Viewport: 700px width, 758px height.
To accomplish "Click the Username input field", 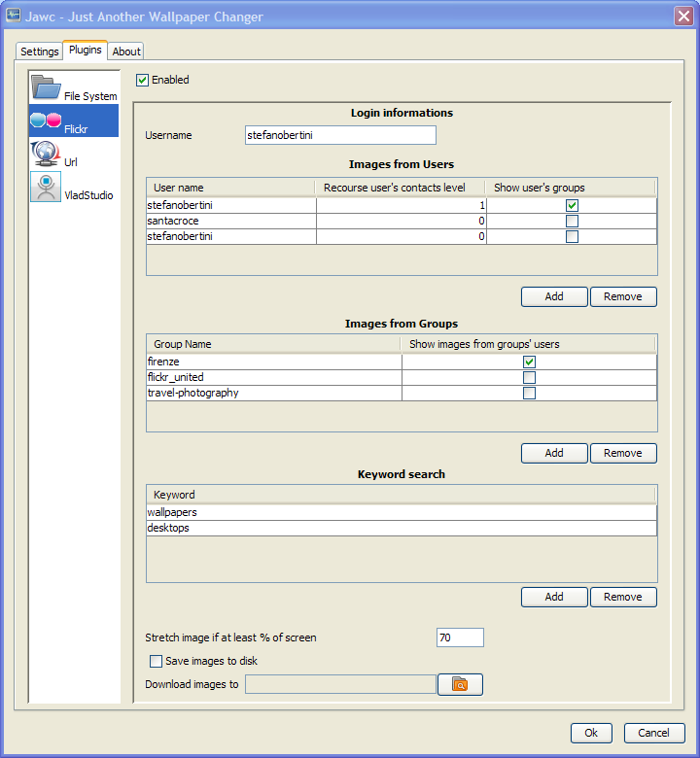I will 340,135.
